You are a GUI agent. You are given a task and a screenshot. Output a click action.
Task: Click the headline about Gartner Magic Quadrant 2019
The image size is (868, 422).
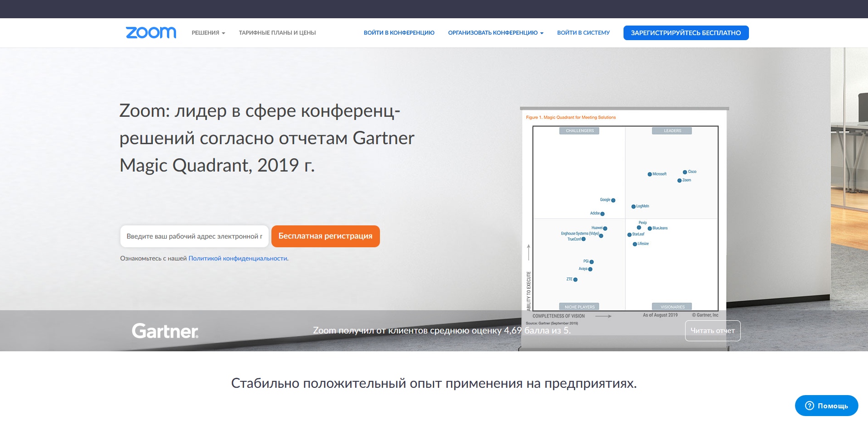pos(267,138)
